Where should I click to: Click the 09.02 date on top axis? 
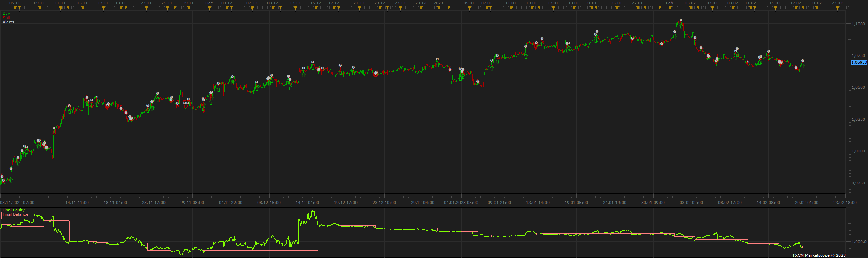coord(733,3)
